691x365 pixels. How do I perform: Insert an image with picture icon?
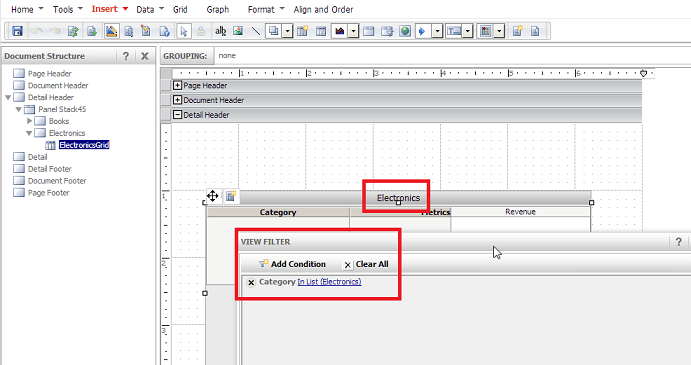tap(238, 31)
